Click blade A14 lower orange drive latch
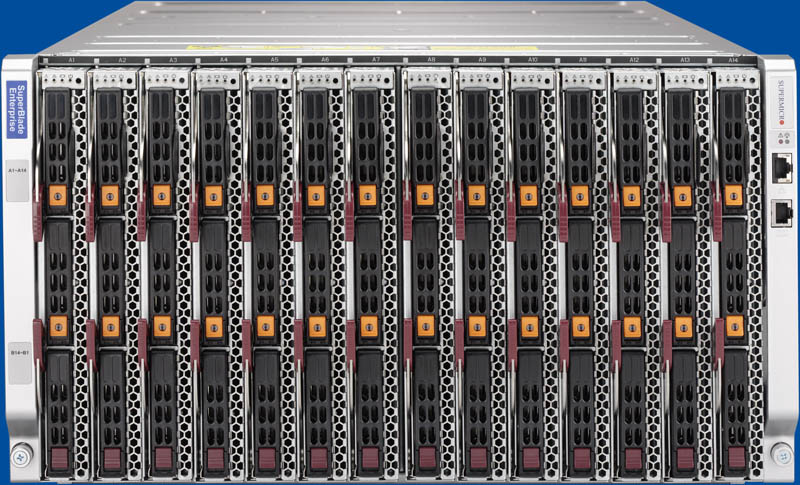Image resolution: width=800 pixels, height=485 pixels. (x=735, y=326)
